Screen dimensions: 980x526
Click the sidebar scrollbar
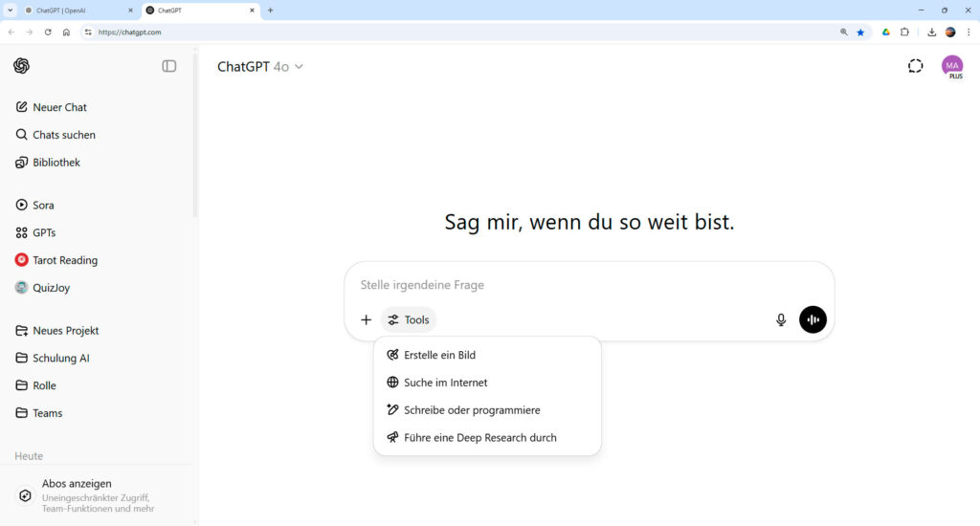(x=195, y=134)
